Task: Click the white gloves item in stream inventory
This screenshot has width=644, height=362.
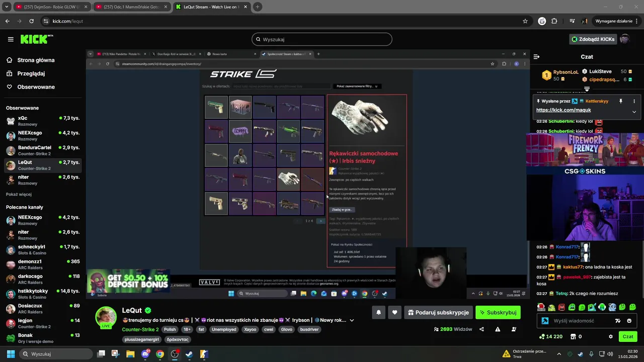Action: click(288, 179)
